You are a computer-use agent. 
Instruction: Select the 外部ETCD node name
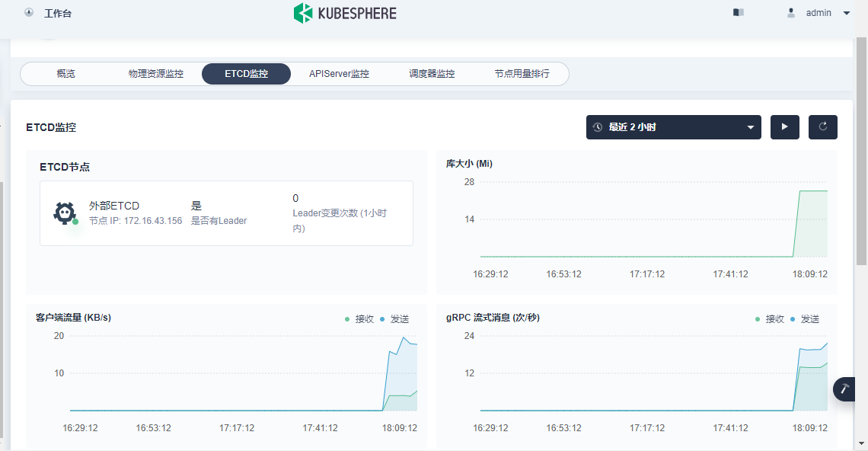(x=114, y=206)
